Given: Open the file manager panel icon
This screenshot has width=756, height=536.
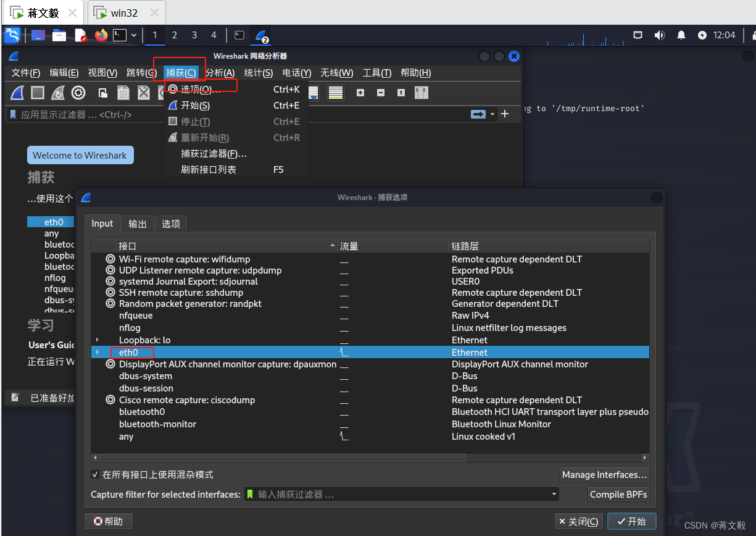Looking at the screenshot, I should tap(59, 35).
